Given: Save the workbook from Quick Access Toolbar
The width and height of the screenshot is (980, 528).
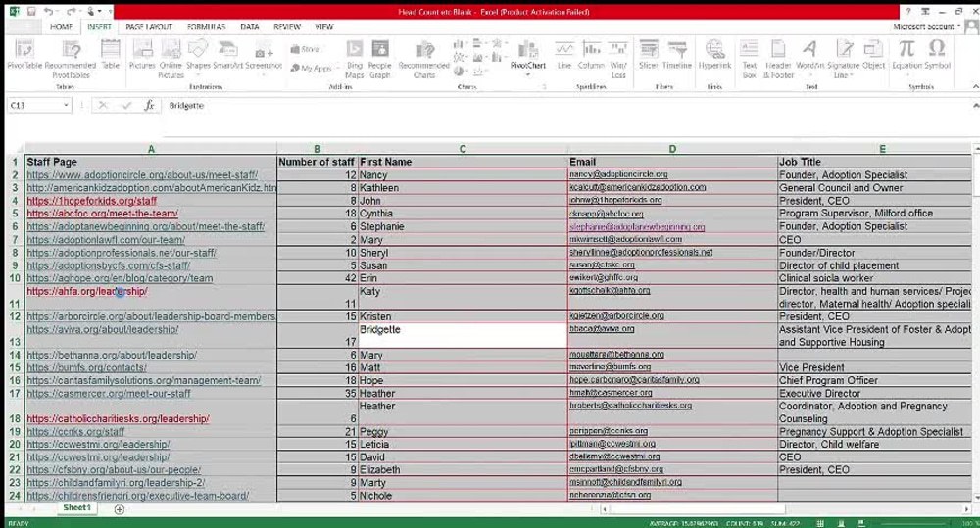Looking at the screenshot, I should coord(31,11).
